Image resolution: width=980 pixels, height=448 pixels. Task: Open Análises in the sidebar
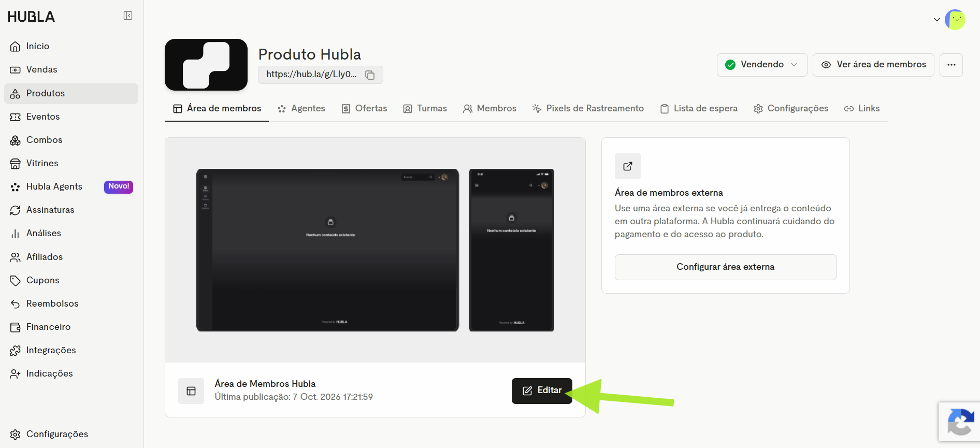pos(71,234)
